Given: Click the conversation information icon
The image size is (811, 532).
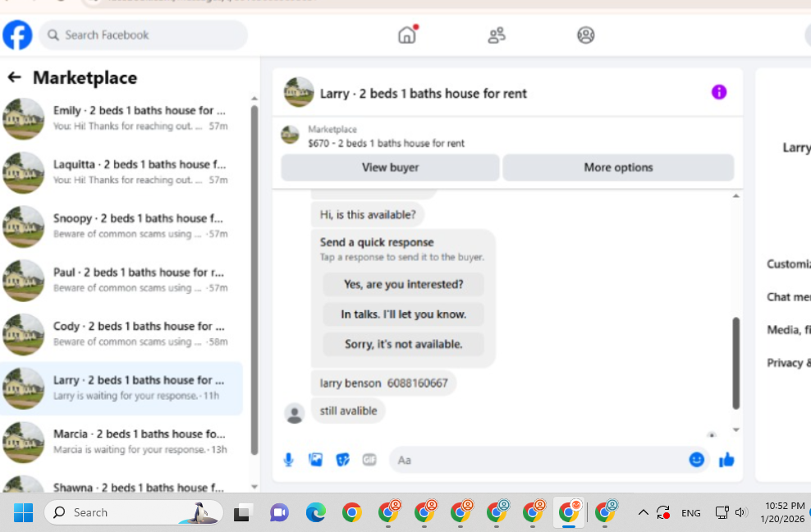Looking at the screenshot, I should (719, 92).
